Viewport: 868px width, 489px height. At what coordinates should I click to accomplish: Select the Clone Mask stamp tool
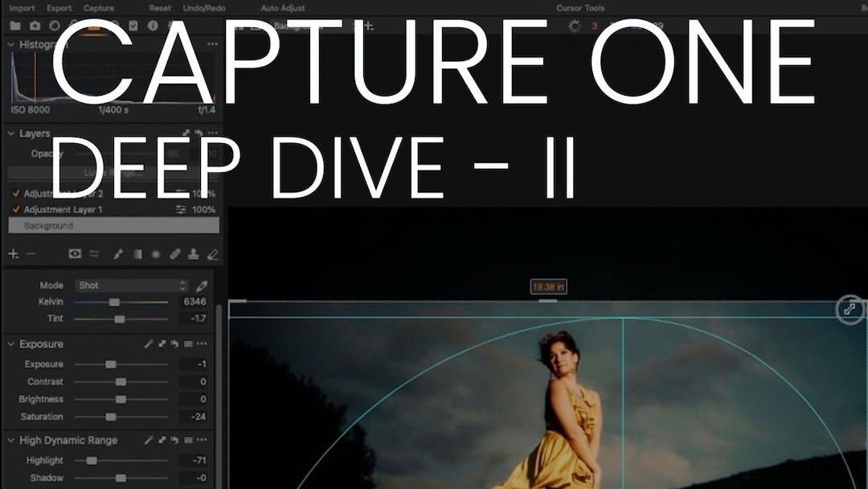pyautogui.click(x=193, y=254)
